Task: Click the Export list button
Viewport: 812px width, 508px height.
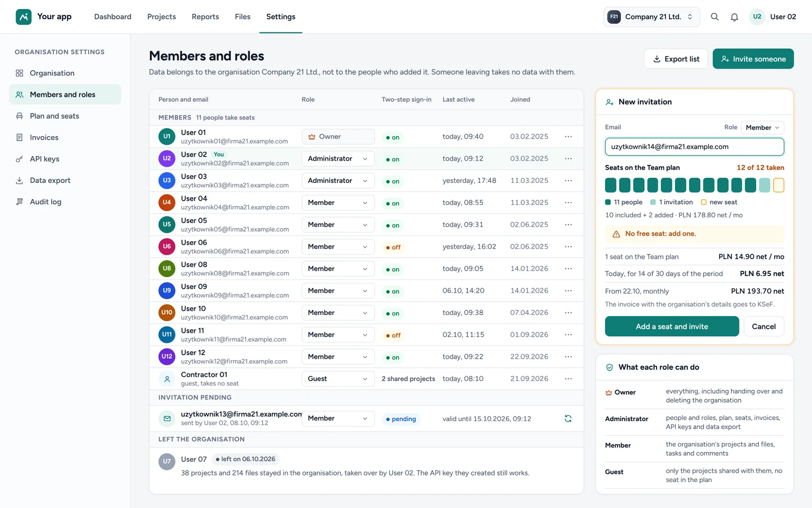Action: click(676, 59)
